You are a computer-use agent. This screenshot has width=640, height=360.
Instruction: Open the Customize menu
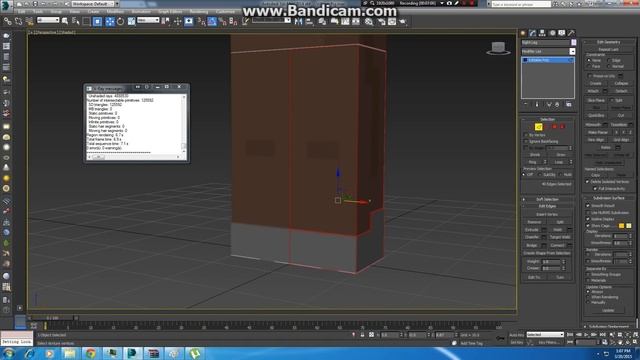[225, 11]
